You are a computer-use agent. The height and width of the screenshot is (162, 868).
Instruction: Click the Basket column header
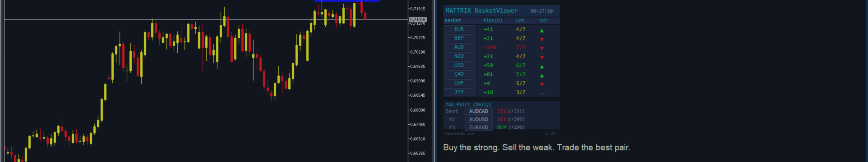tap(452, 20)
